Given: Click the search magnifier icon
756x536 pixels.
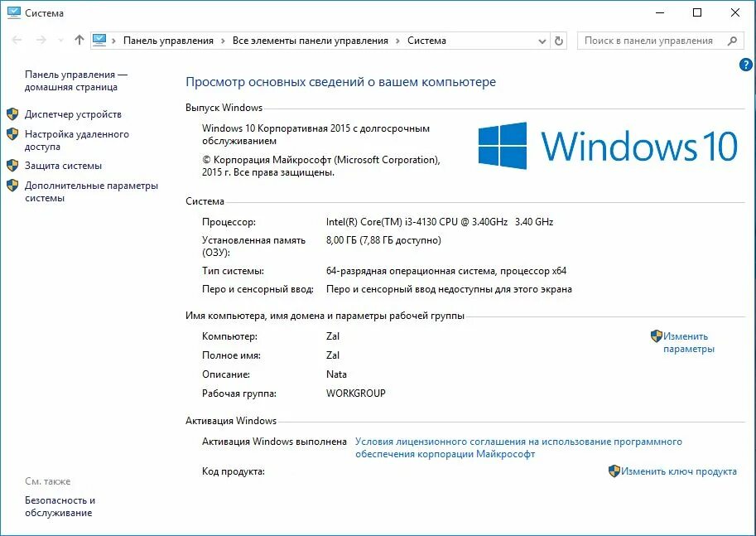Looking at the screenshot, I should tap(732, 41).
